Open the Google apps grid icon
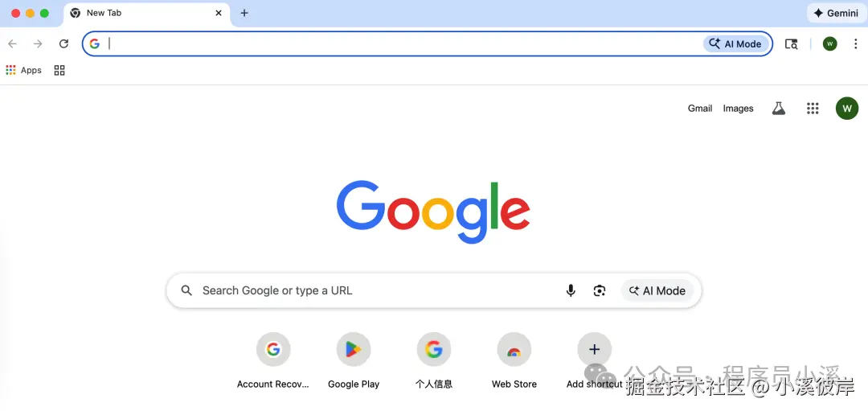 coord(812,109)
